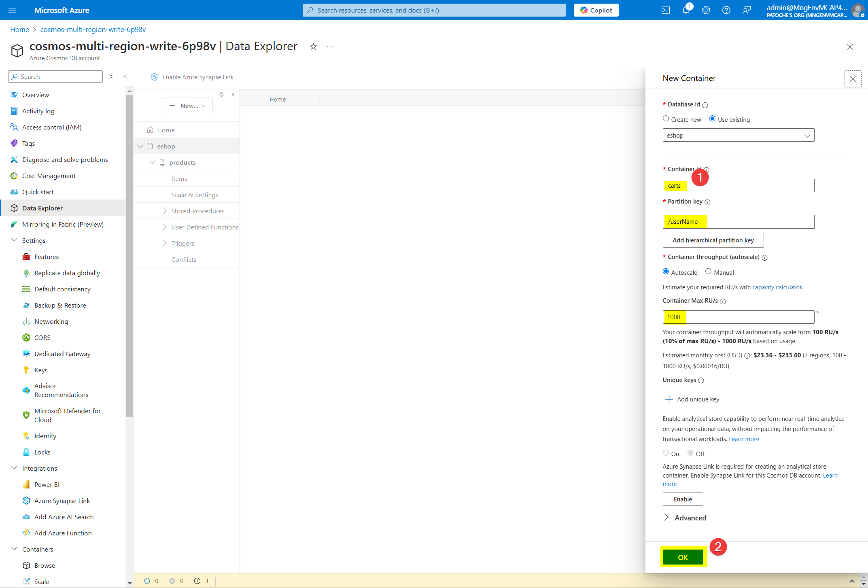Select Replicate data globally in Settings

(67, 273)
